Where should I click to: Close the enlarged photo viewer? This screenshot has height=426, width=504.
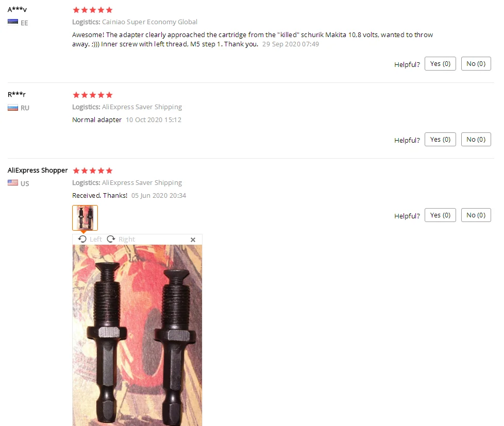coord(193,240)
